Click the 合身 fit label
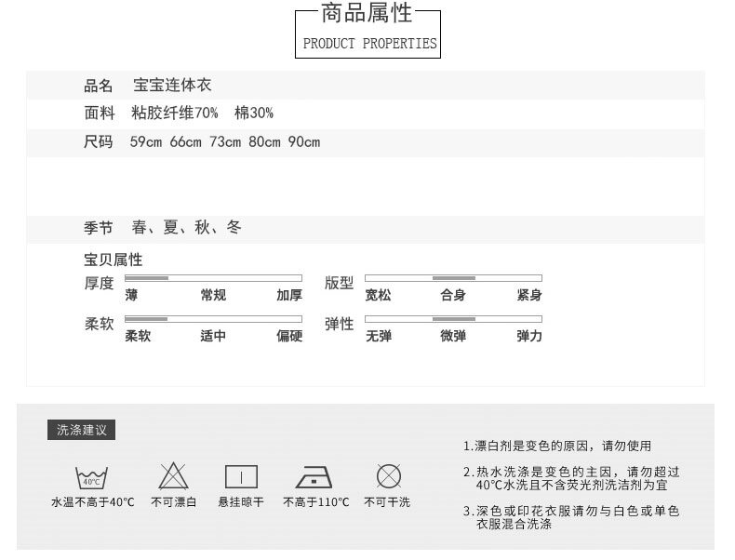The width and height of the screenshot is (735, 560). pyautogui.click(x=453, y=295)
